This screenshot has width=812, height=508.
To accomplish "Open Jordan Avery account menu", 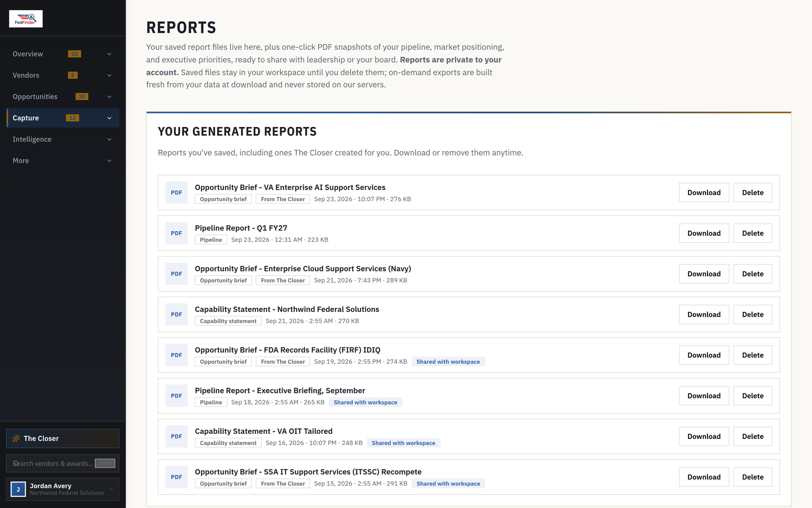I will 62,489.
